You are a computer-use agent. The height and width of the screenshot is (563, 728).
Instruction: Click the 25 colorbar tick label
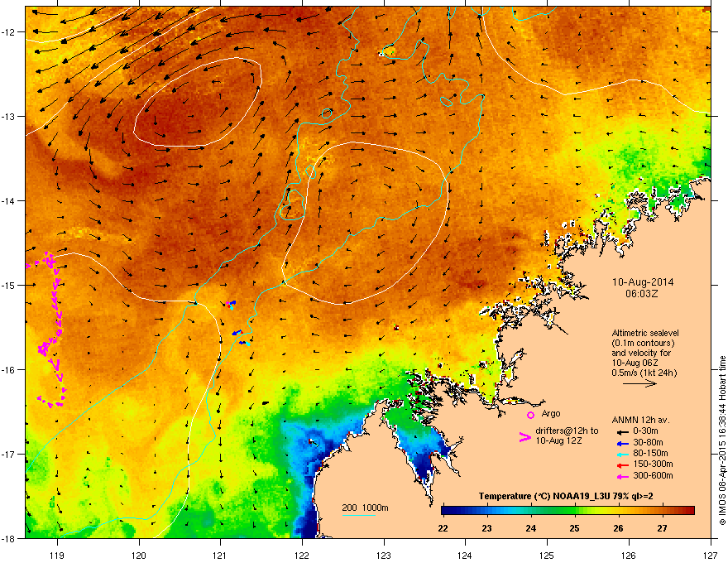coord(574,528)
